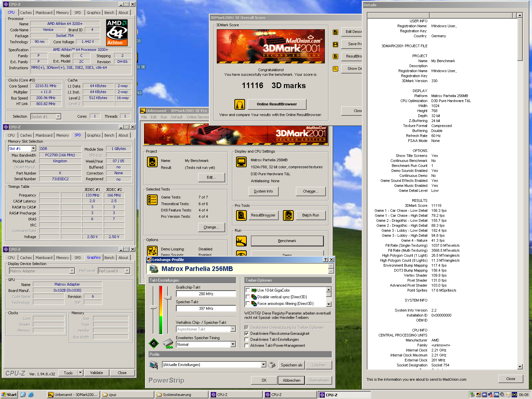Click the magnifier icon beside ResultBrowser in Pro Tools

point(241,215)
